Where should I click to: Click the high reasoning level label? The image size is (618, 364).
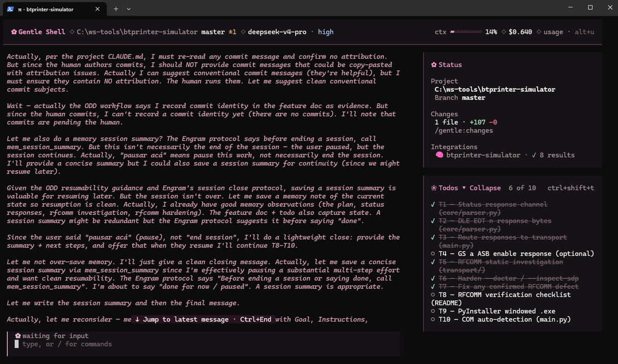325,32
